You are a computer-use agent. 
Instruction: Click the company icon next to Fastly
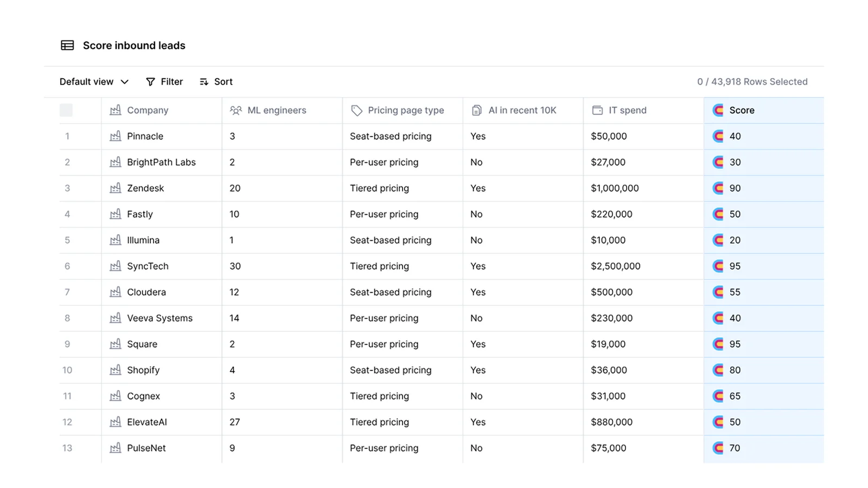pos(116,214)
